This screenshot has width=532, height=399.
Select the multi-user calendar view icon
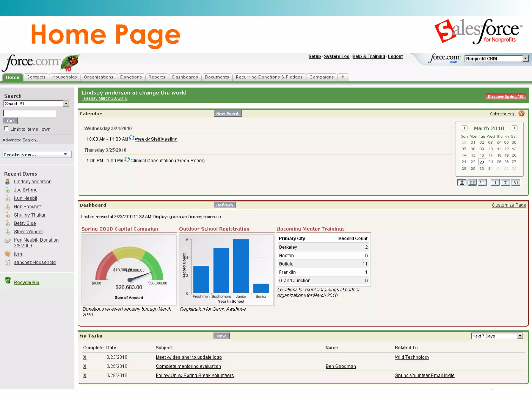point(472,183)
